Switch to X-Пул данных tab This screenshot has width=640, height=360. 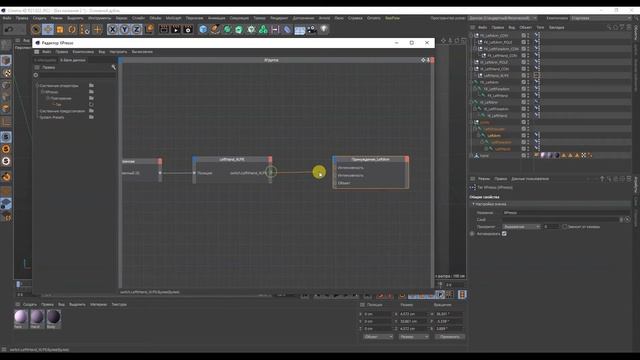(x=73, y=60)
